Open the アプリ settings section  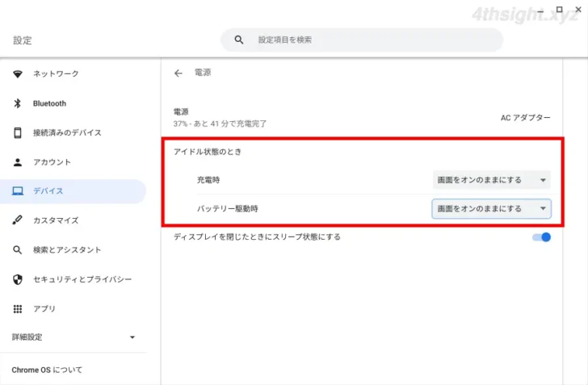(x=73, y=309)
